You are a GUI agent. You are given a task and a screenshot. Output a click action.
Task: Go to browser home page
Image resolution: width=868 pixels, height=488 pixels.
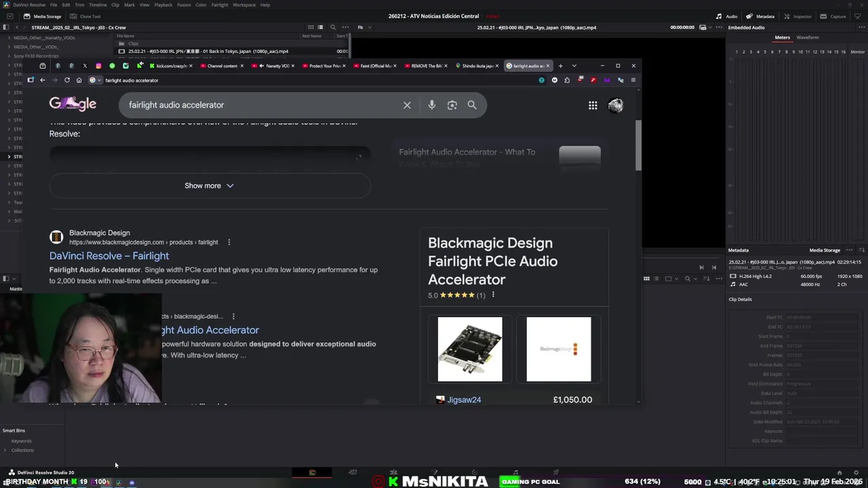pos(79,80)
